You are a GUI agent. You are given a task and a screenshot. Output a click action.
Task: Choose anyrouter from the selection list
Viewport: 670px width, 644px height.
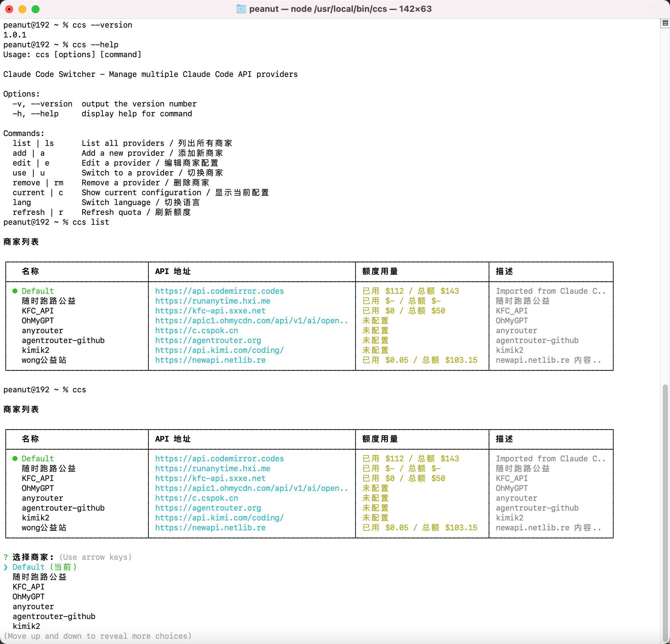pos(33,607)
